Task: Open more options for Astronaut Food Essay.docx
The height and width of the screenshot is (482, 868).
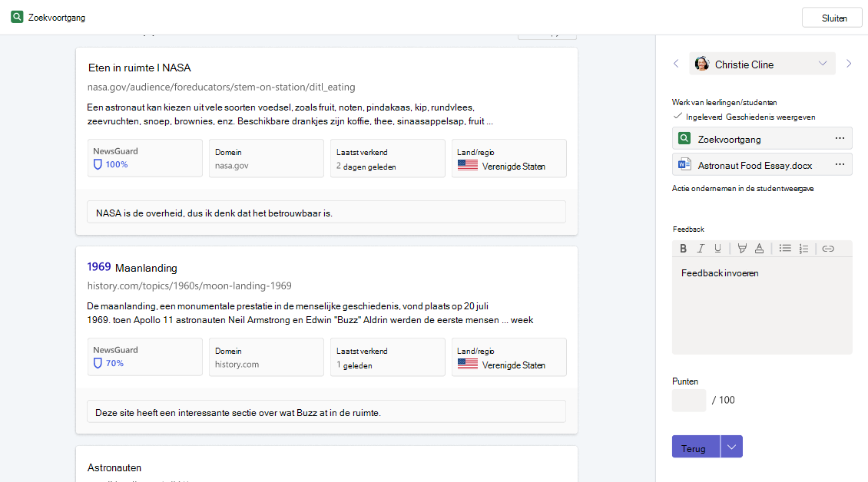Action: coord(840,164)
